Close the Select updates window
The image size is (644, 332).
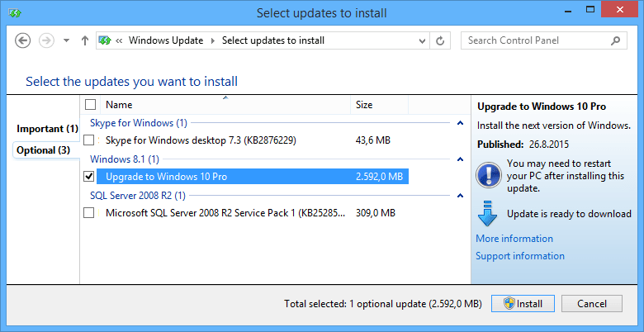point(619,9)
